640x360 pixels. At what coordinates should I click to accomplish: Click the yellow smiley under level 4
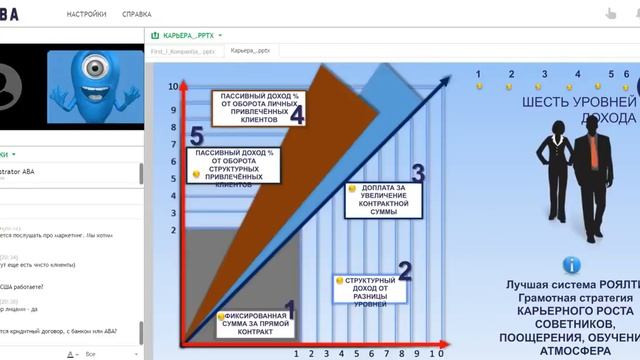tap(569, 87)
